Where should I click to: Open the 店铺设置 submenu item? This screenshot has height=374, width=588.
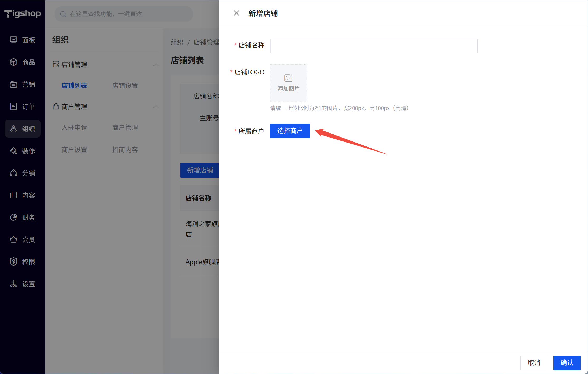pos(125,86)
